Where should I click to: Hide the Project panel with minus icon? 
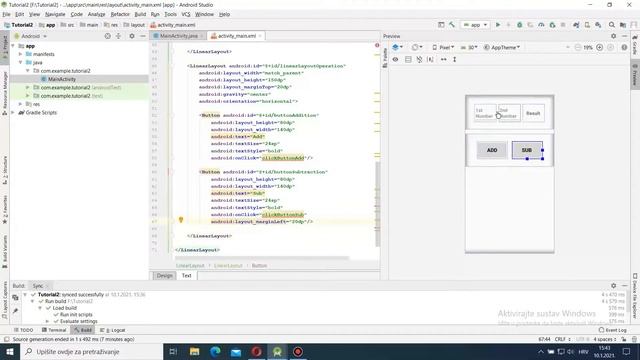[x=142, y=36]
